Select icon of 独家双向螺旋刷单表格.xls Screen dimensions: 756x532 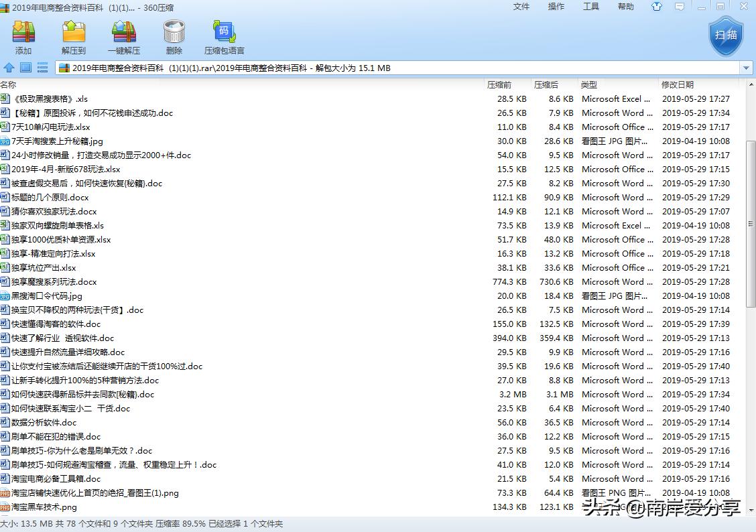click(x=5, y=226)
